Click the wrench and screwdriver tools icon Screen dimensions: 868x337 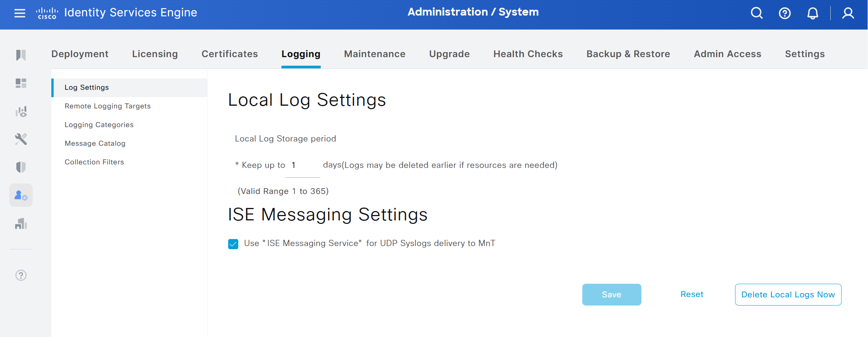(21, 139)
